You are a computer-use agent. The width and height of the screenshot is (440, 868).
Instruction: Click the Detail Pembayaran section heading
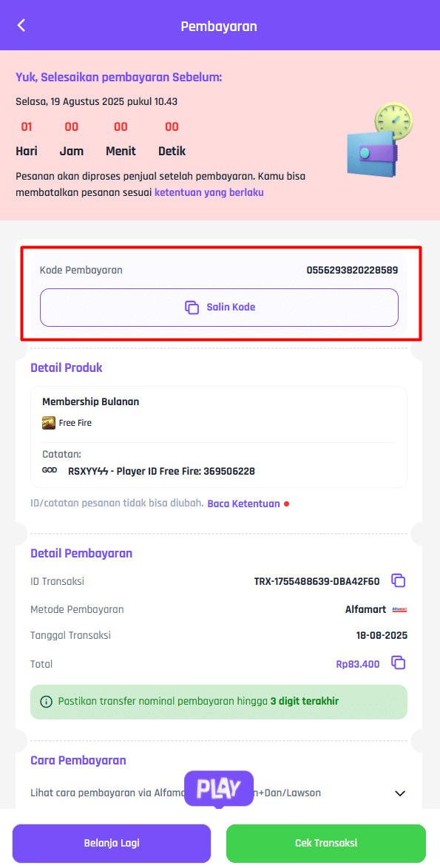(81, 553)
